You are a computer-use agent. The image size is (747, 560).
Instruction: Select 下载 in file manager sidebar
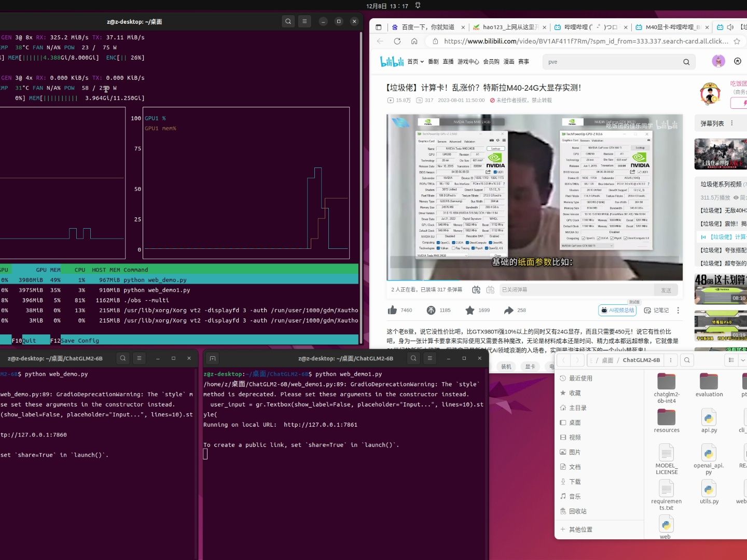(x=599, y=482)
